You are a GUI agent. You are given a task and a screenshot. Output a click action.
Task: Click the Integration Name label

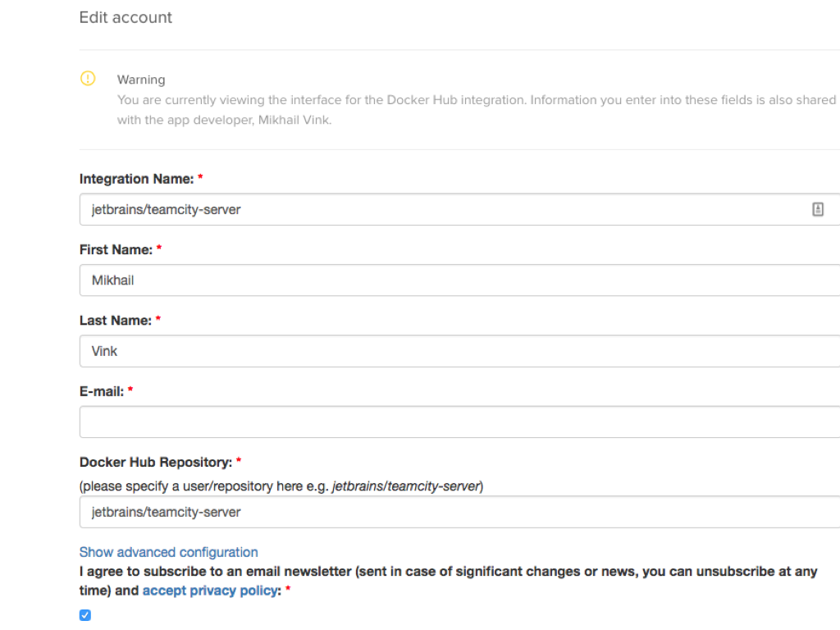(x=136, y=179)
